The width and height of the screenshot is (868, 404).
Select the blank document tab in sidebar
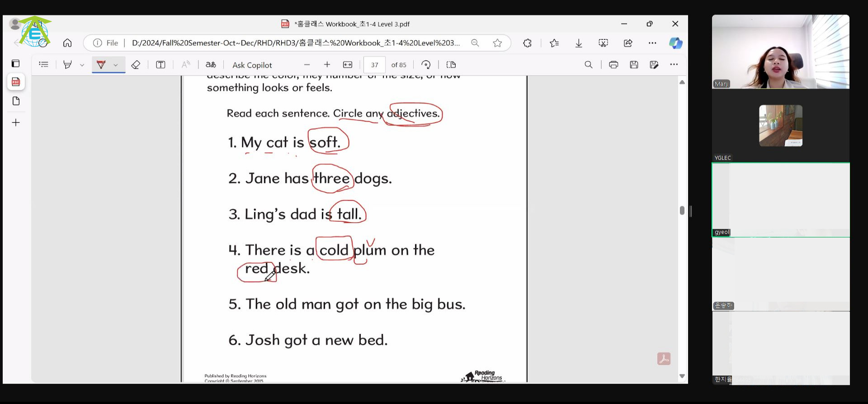coord(16,101)
